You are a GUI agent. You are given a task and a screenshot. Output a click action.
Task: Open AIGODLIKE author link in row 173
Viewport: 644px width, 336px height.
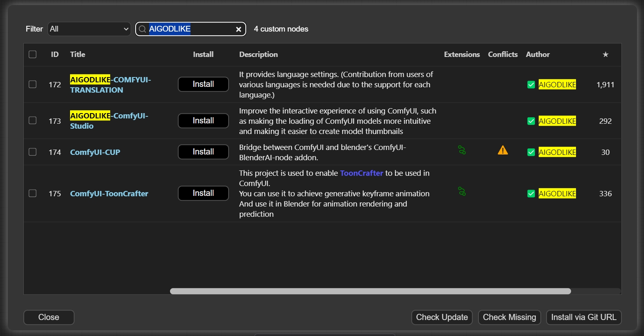[x=557, y=121]
